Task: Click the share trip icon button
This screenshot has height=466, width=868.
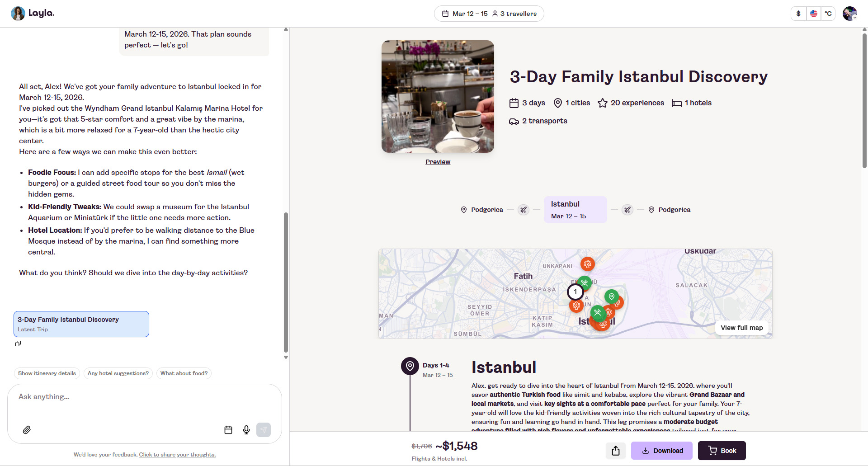Action: (615, 451)
